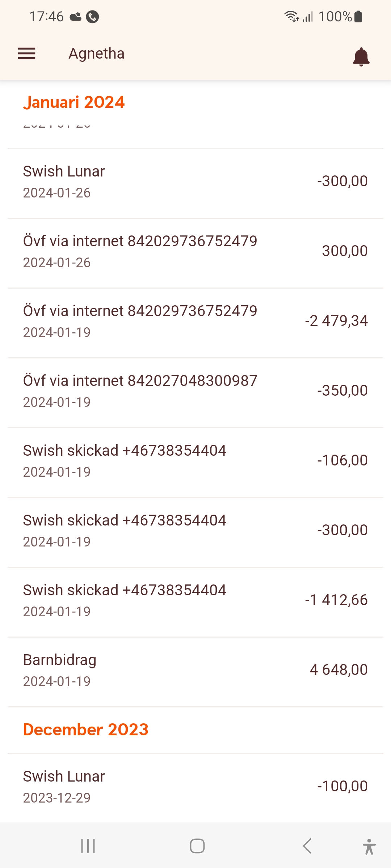This screenshot has height=868, width=391.
Task: Tap the notification bell icon
Action: click(x=361, y=56)
